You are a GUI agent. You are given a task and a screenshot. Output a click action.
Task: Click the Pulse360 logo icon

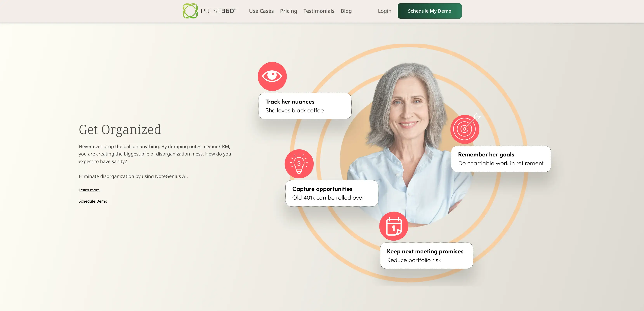click(x=190, y=11)
